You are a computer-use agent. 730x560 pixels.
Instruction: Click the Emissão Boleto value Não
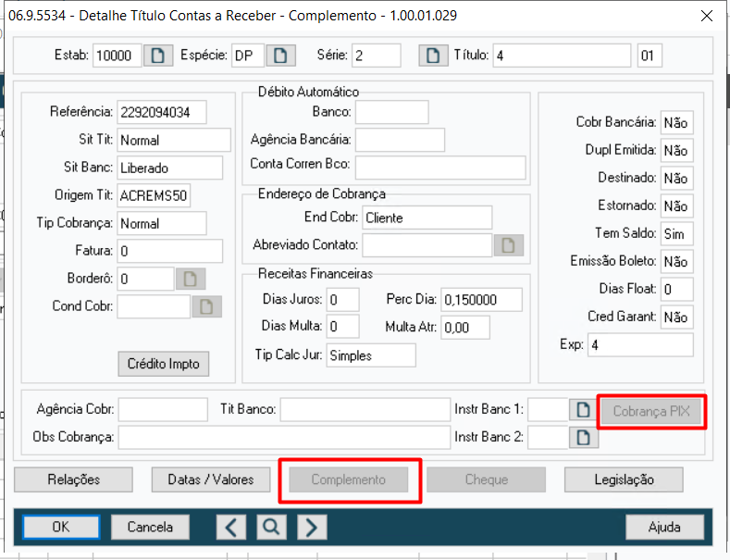(x=677, y=261)
